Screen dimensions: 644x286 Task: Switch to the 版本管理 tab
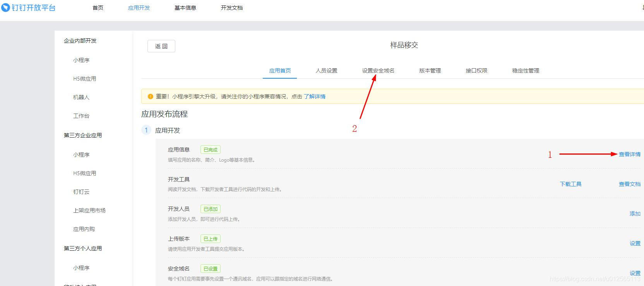tap(430, 71)
